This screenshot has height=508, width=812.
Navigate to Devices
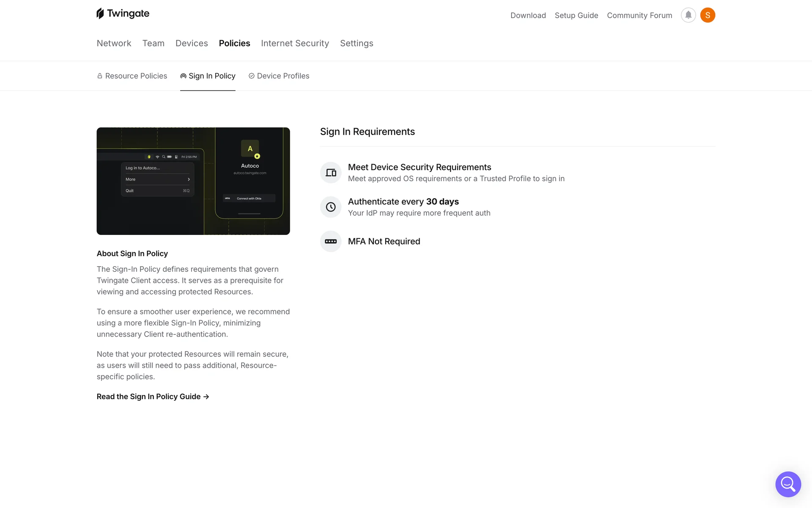192,43
